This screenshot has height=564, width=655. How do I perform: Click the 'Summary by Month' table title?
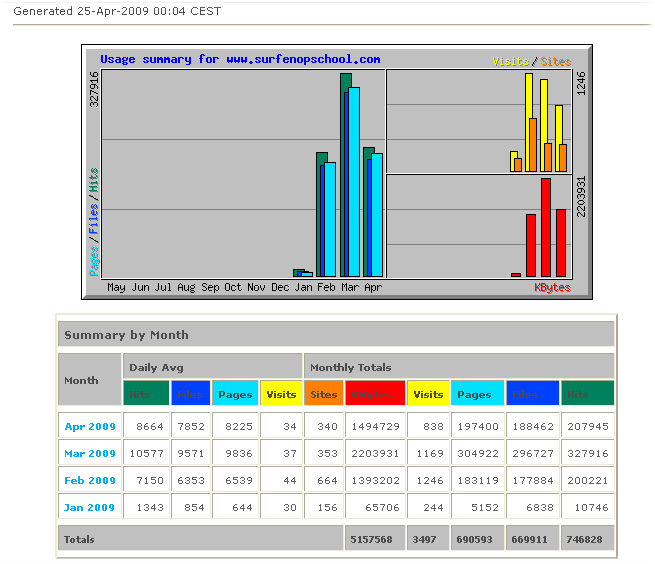coord(126,335)
